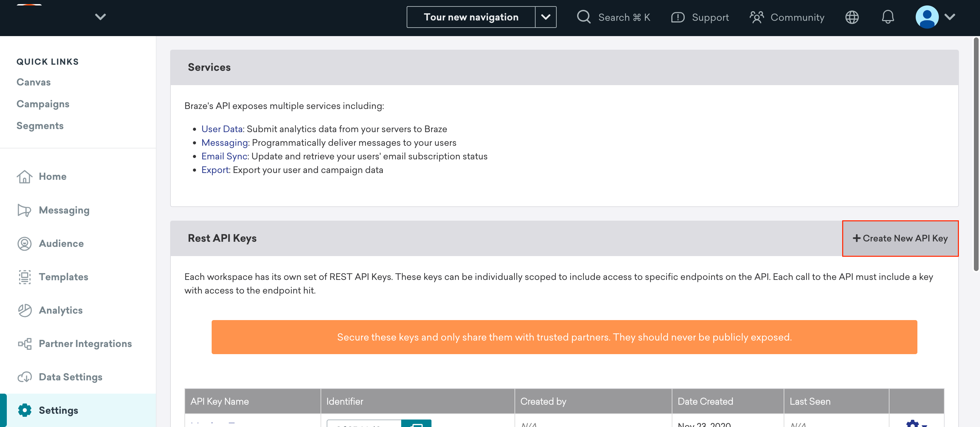Navigate to Campaigns quick link
Screen dimensions: 980x427
(x=43, y=104)
